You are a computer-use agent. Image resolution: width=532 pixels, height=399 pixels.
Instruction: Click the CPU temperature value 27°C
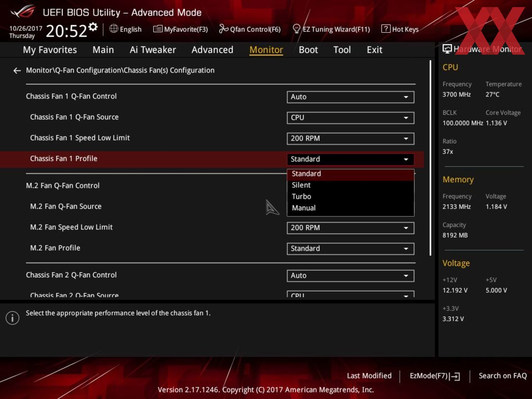tap(492, 95)
